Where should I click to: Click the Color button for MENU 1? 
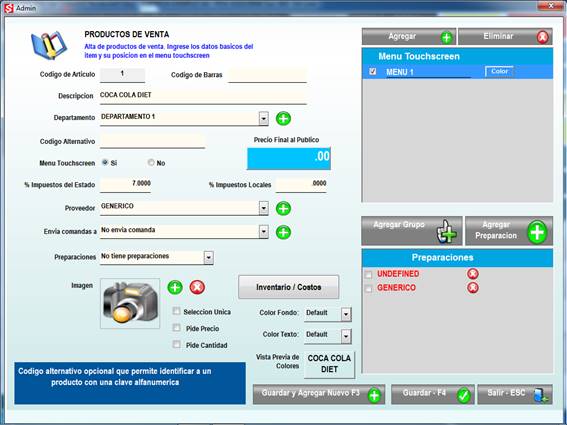(499, 72)
